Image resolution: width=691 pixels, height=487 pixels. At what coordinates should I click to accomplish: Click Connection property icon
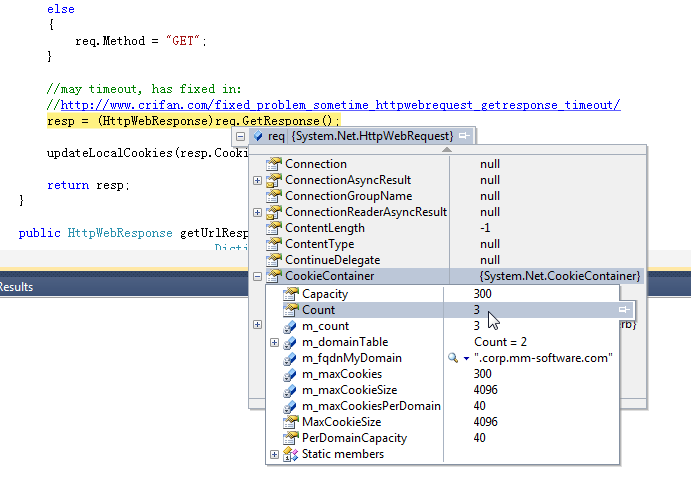click(273, 164)
